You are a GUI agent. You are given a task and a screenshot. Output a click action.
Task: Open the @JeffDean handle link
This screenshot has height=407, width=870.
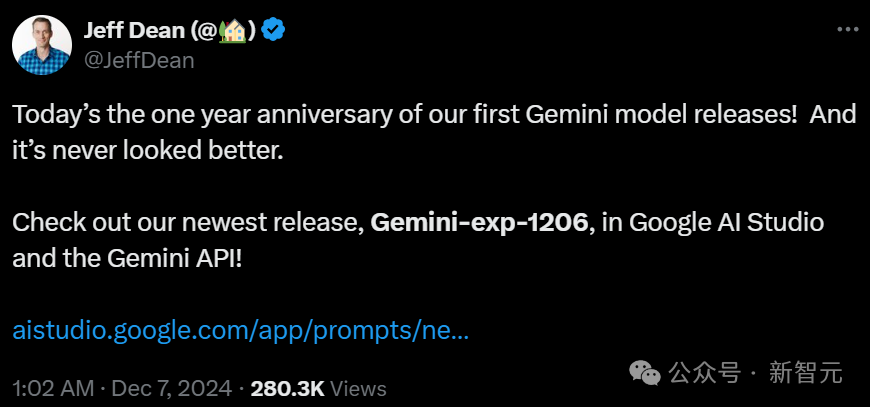coord(139,60)
